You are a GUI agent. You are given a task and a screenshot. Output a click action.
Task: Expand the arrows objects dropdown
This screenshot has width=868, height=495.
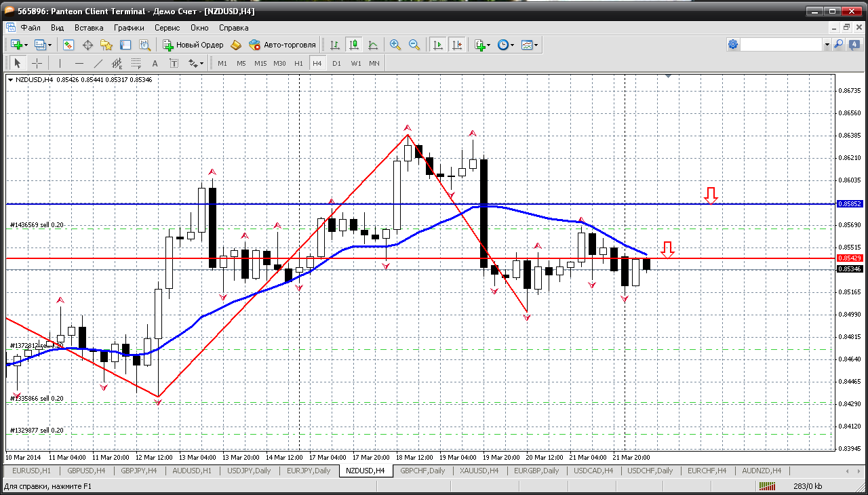(201, 63)
